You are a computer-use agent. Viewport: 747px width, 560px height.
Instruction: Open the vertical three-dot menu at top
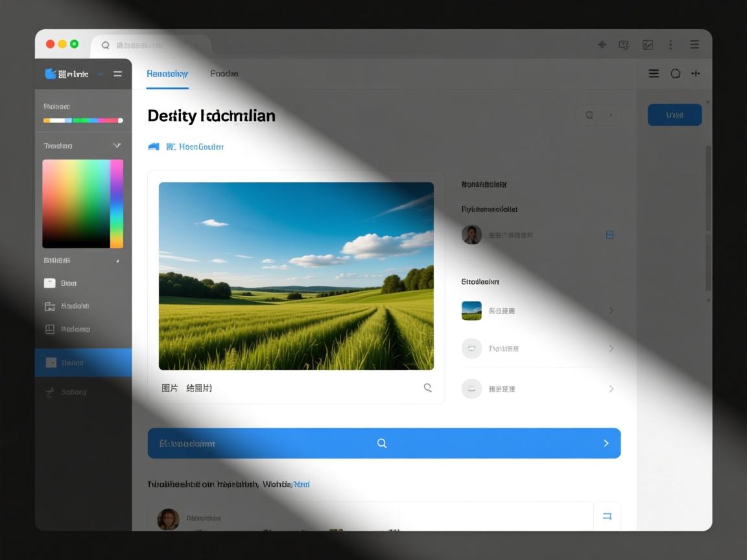670,45
